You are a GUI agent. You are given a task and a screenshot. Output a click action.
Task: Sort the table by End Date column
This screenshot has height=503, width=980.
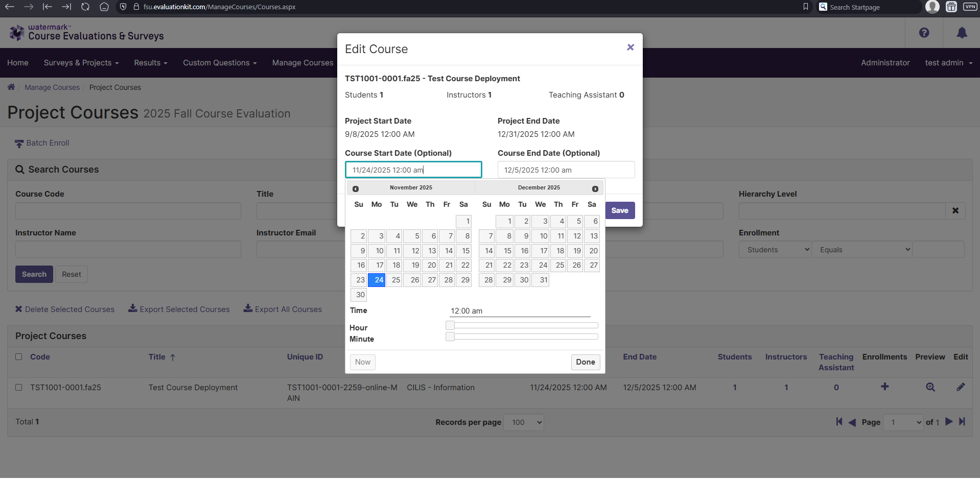[640, 357]
